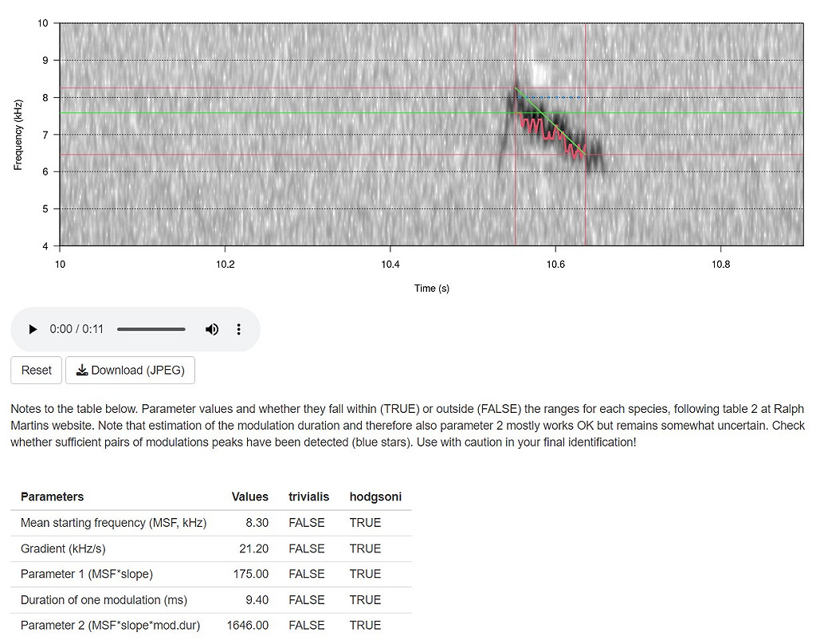
Task: Mute the audio with speaker icon
Action: click(212, 329)
